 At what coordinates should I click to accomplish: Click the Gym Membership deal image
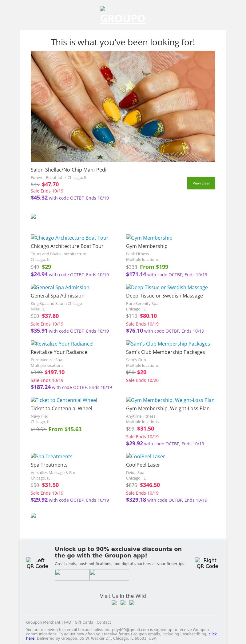click(x=149, y=238)
